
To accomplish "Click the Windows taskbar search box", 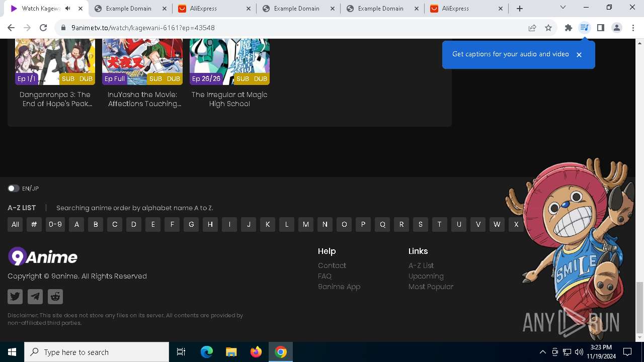I will point(97,352).
